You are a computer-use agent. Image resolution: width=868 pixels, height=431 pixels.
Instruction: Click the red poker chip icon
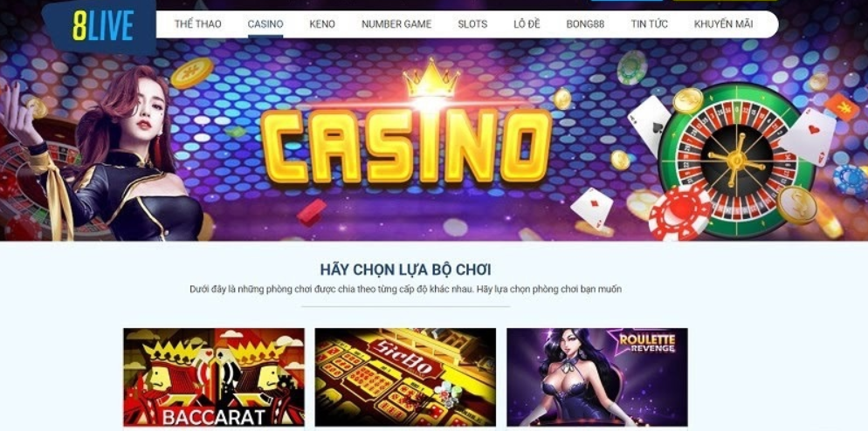pyautogui.click(x=679, y=213)
